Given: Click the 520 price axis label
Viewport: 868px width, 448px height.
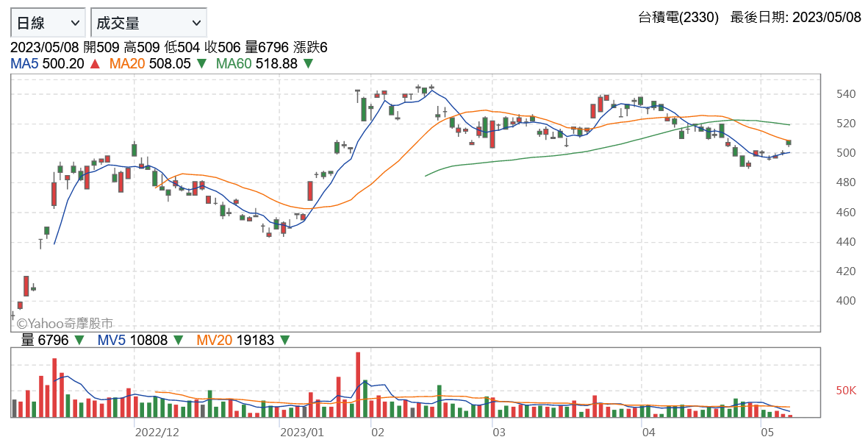Looking at the screenshot, I should [846, 124].
